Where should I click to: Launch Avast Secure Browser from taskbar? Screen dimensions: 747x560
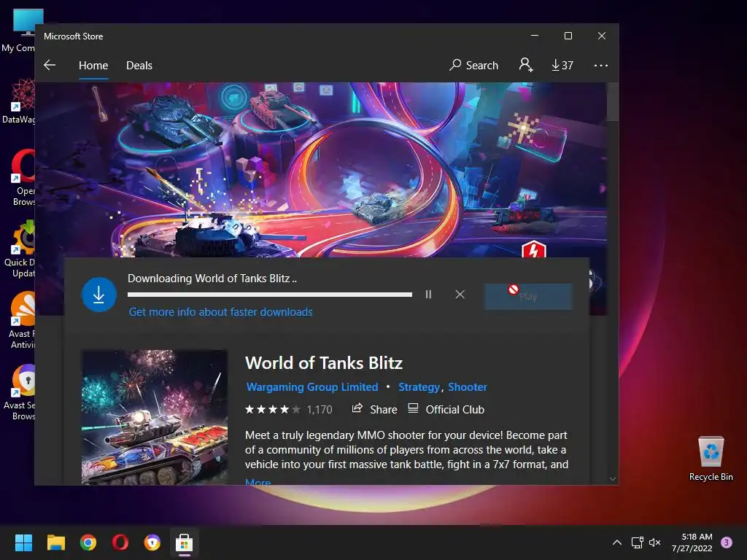152,542
